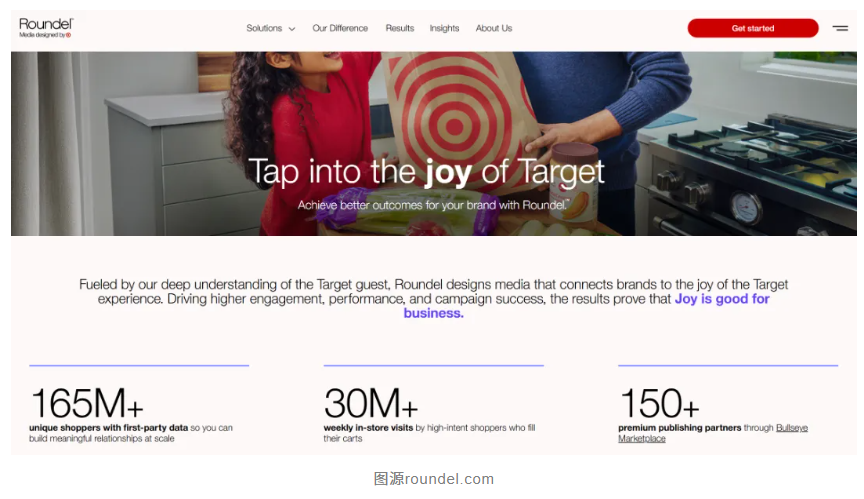Go to Our Difference page
Screen dimensions: 864x499
(340, 28)
